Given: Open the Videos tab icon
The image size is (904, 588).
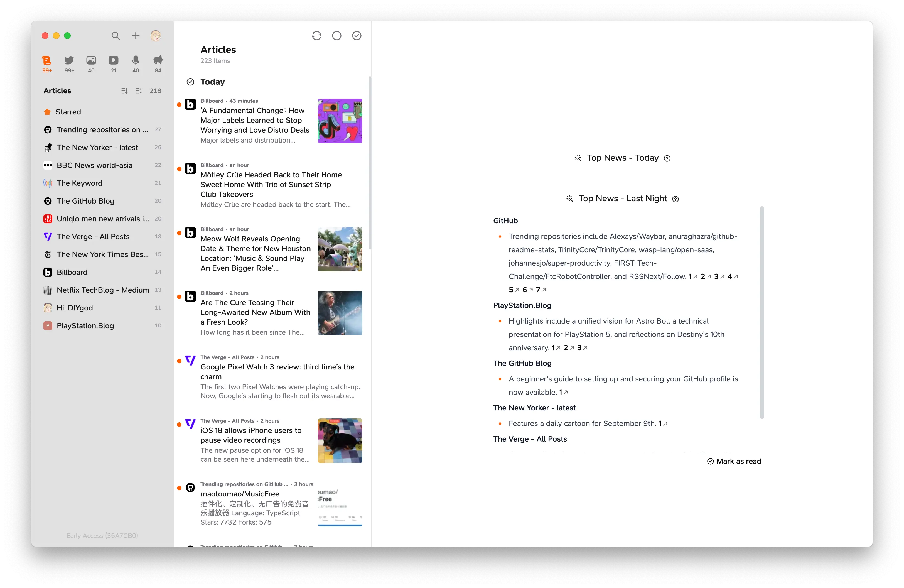Looking at the screenshot, I should (114, 60).
